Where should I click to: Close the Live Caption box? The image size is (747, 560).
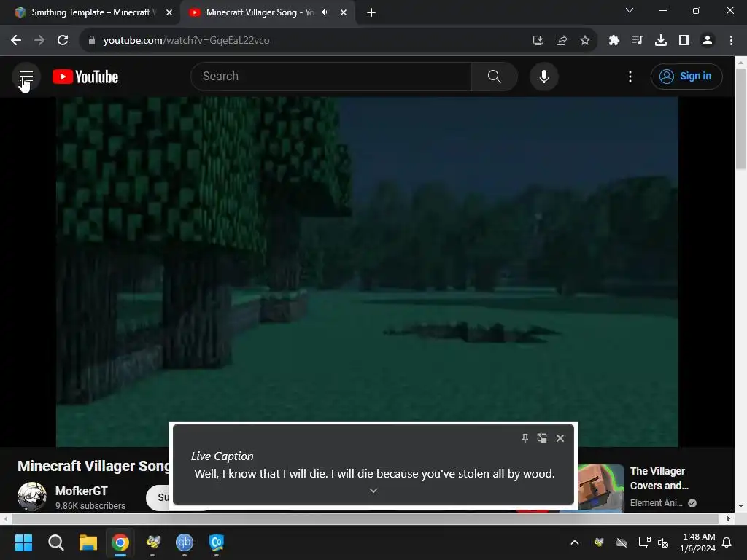560,438
